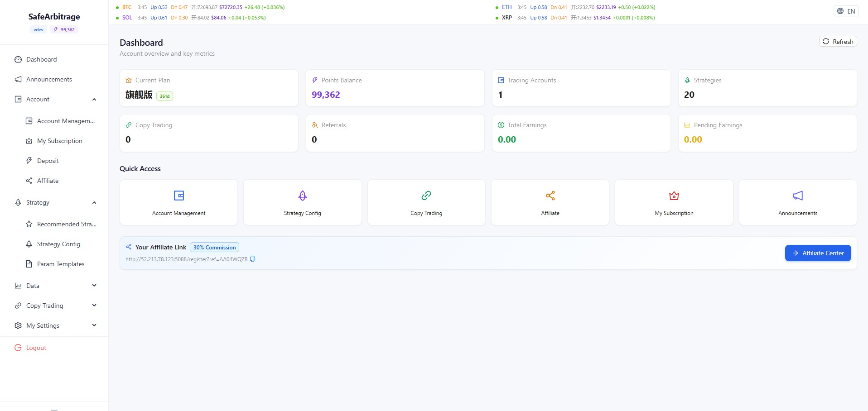The width and height of the screenshot is (868, 411).
Task: Click the Affiliate Center button
Action: pyautogui.click(x=818, y=253)
